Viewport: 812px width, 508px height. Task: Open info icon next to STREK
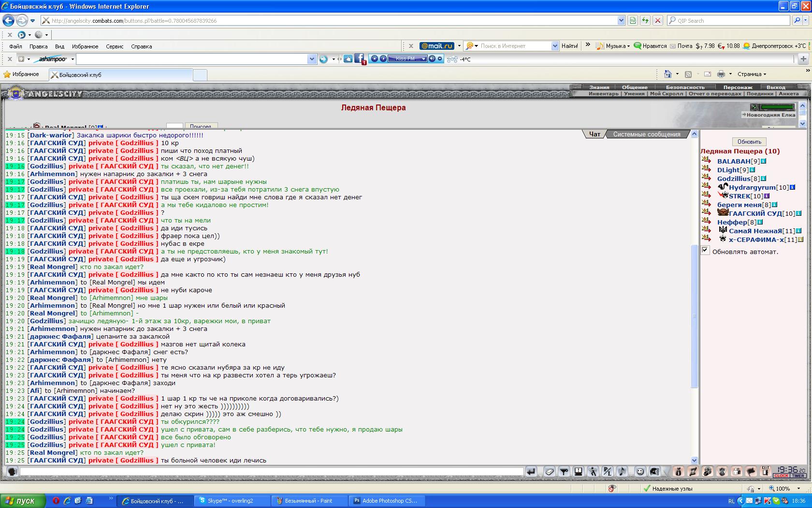tap(767, 196)
